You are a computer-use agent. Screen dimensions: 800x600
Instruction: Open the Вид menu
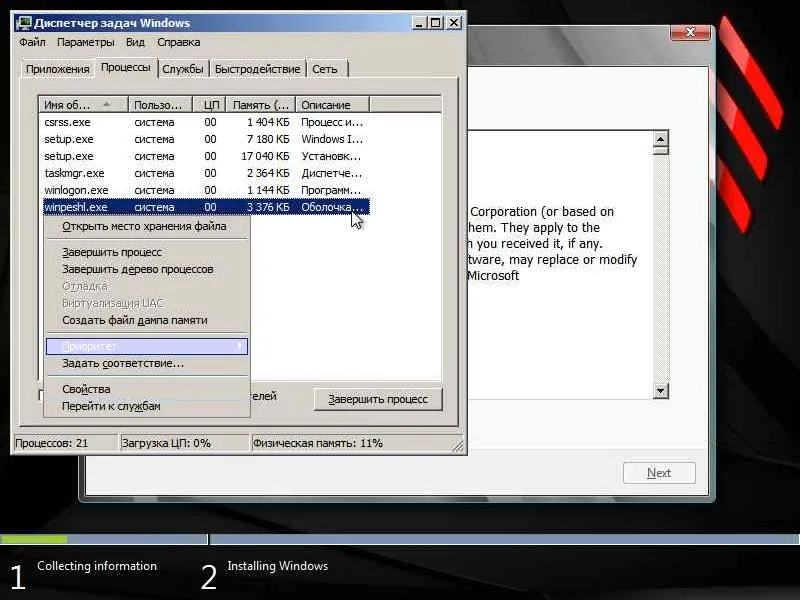135,42
